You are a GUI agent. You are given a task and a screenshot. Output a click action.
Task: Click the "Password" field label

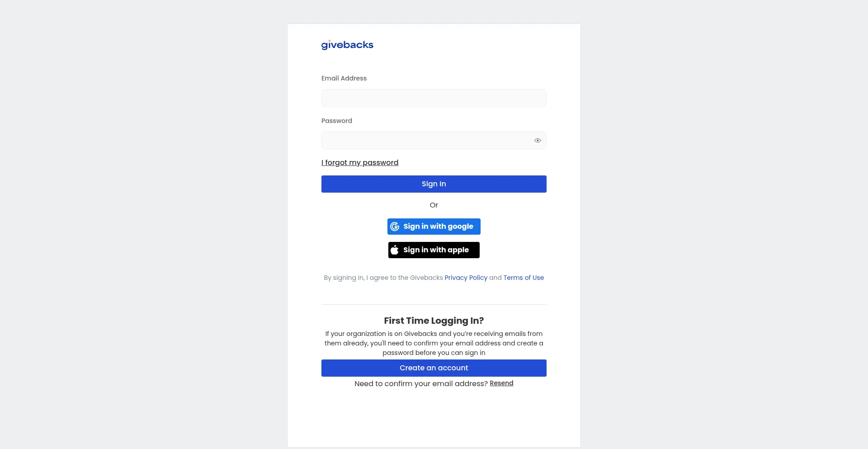click(337, 121)
